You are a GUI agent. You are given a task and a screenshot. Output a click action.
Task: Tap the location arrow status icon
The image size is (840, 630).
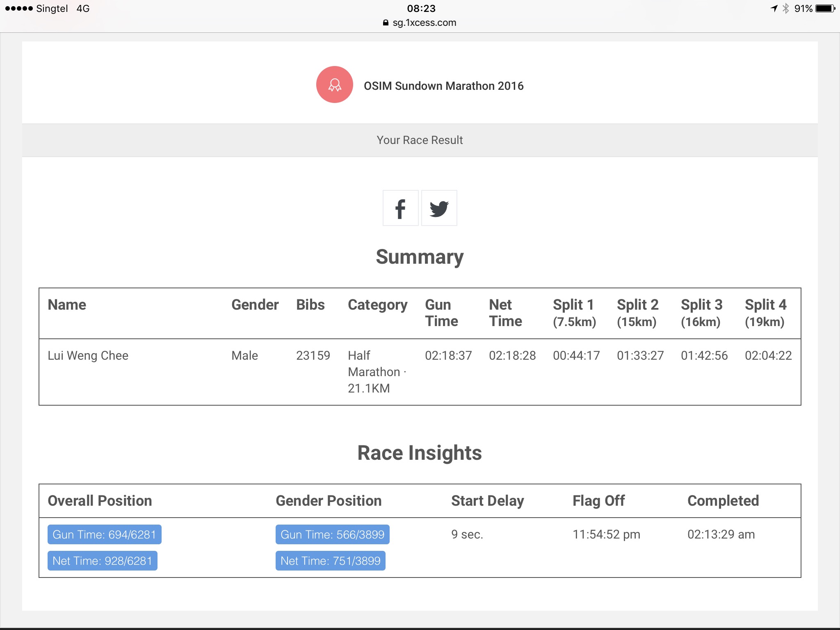(x=774, y=9)
